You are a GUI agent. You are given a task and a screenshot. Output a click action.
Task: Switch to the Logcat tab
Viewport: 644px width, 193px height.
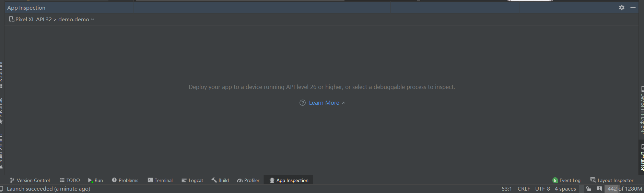[192, 180]
